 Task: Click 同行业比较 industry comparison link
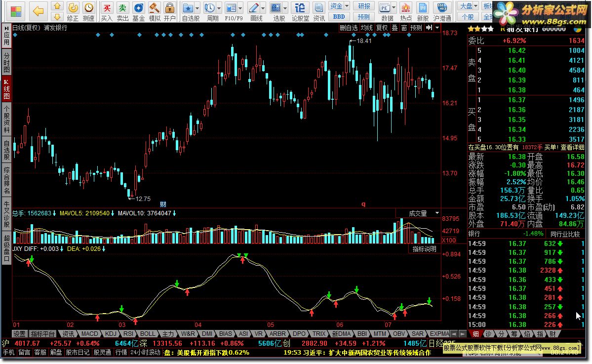(x=565, y=234)
